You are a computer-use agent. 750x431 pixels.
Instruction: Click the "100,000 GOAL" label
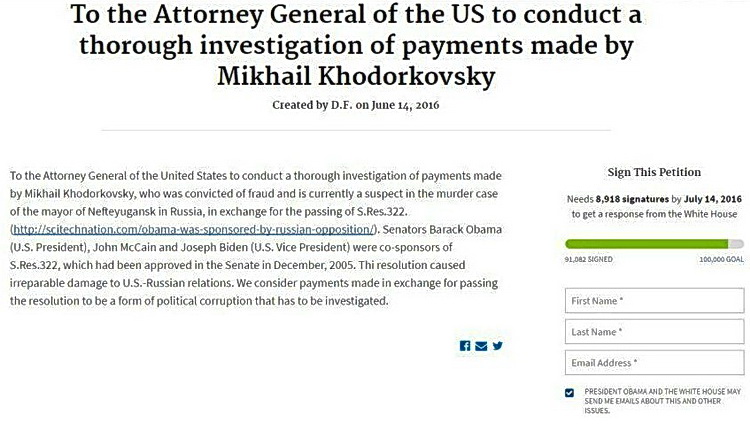[721, 259]
